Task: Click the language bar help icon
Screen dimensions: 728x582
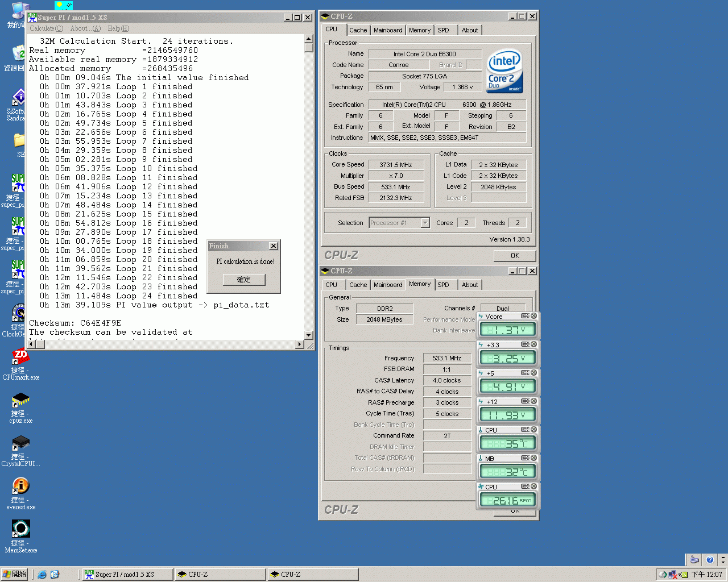Action: [709, 560]
